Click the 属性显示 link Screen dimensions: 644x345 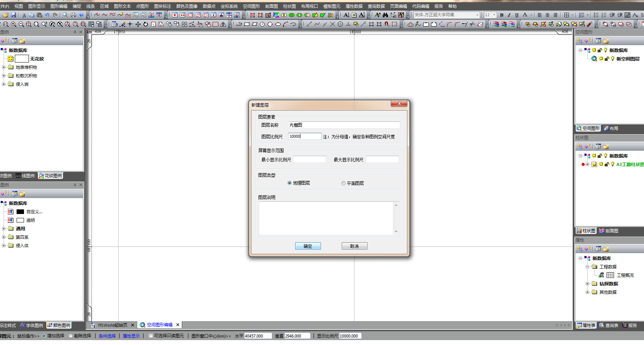[131, 336]
